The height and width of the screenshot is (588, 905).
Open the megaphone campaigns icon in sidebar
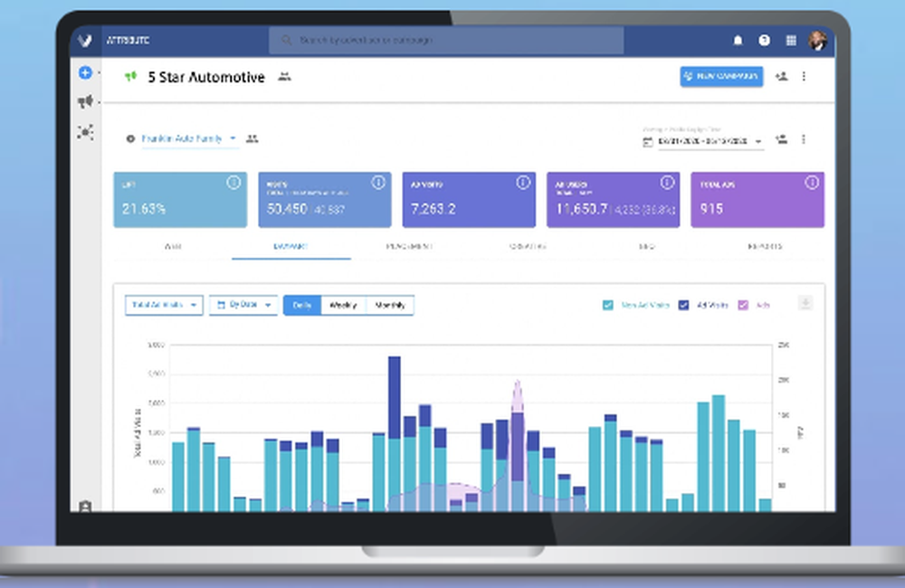point(85,102)
